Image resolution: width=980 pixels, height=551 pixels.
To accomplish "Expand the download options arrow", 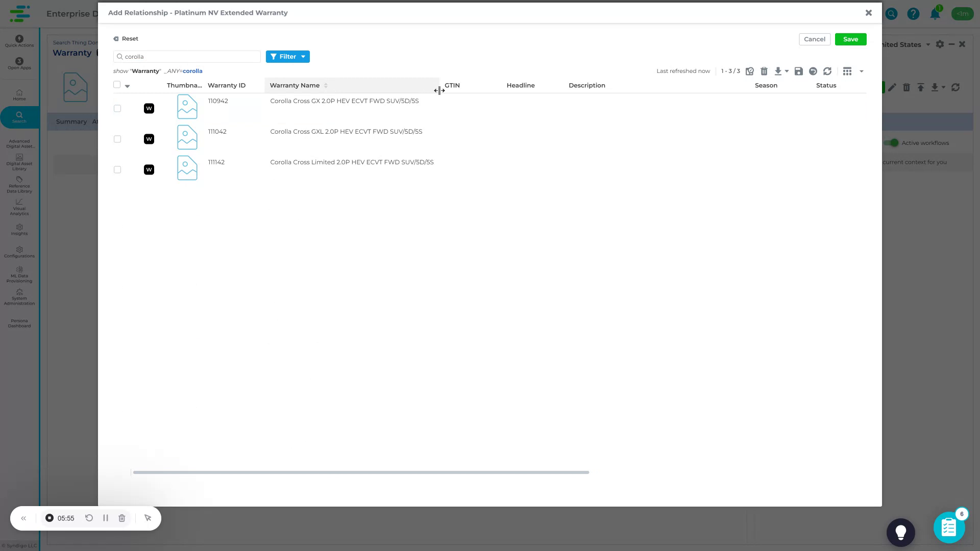I will (x=787, y=71).
